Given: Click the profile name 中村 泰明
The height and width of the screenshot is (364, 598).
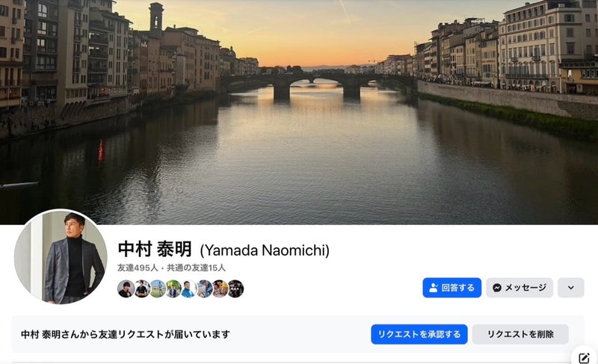Looking at the screenshot, I should [155, 250].
